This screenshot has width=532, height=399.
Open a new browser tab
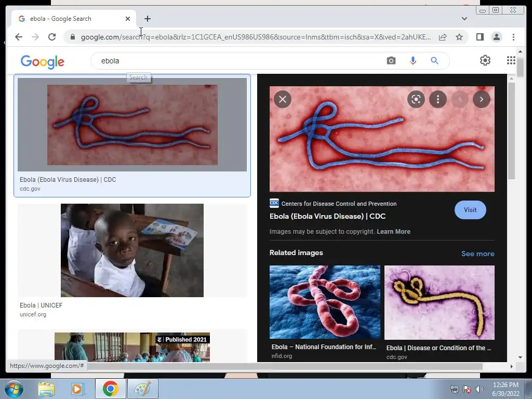coord(147,19)
